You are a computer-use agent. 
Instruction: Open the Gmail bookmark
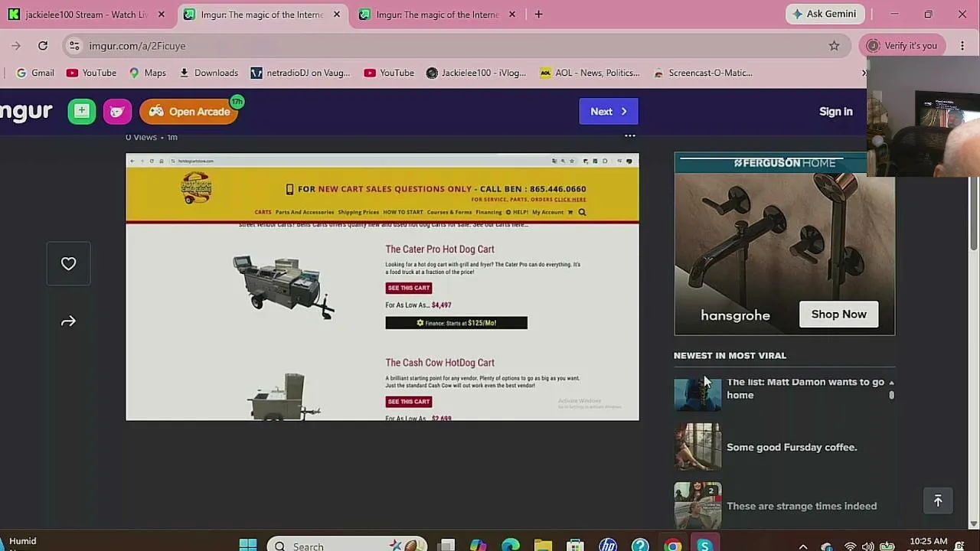[35, 73]
